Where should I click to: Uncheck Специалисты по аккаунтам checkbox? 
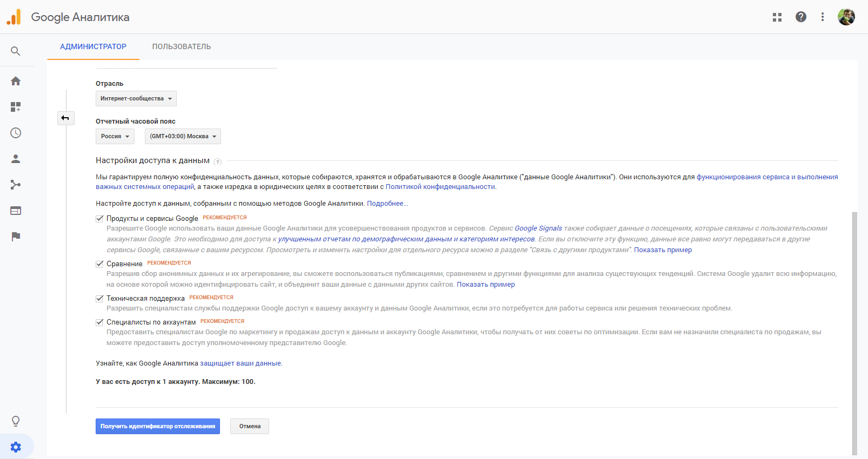point(99,322)
